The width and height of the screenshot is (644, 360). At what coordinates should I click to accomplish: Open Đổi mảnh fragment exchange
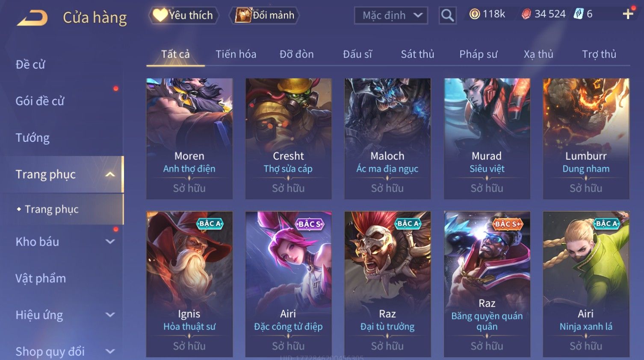pos(264,15)
